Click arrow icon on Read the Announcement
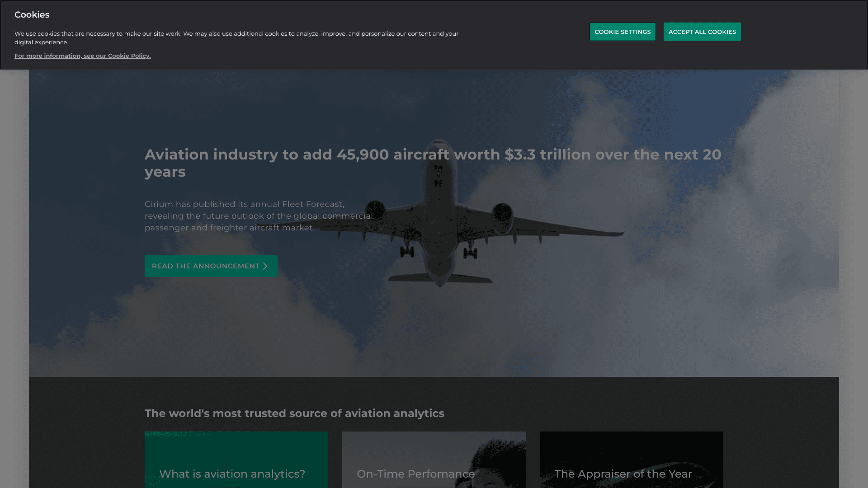Viewport: 868px width, 488px height. coord(265,266)
